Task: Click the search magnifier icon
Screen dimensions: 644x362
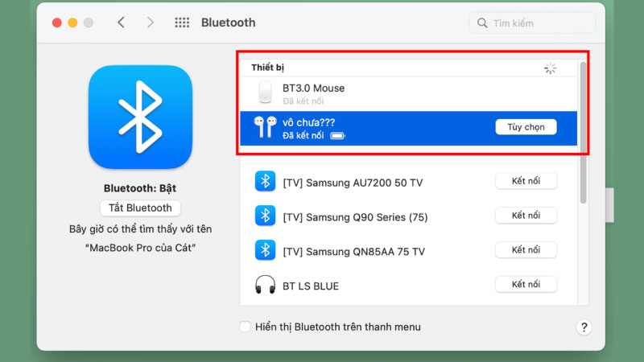Action: (x=482, y=23)
